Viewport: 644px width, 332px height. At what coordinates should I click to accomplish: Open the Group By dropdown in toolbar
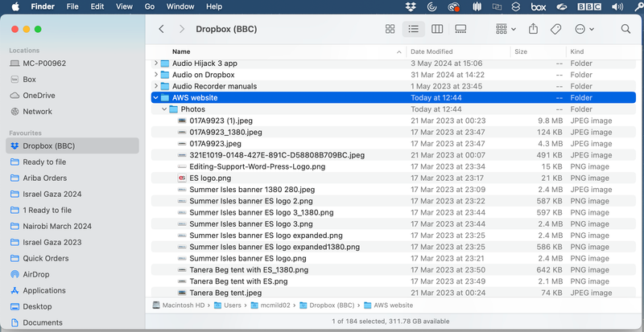click(506, 29)
